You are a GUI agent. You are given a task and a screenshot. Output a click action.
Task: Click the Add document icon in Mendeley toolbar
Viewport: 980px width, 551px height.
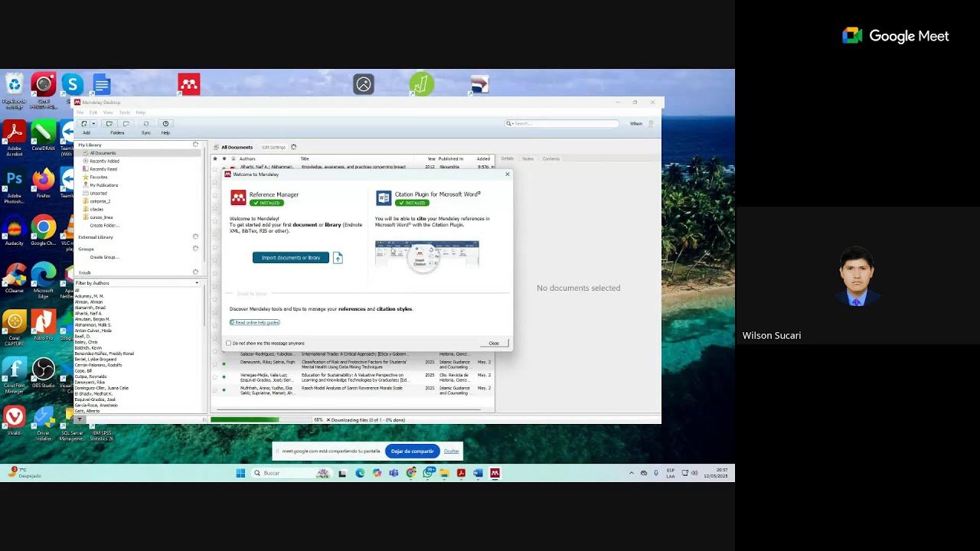pyautogui.click(x=84, y=123)
